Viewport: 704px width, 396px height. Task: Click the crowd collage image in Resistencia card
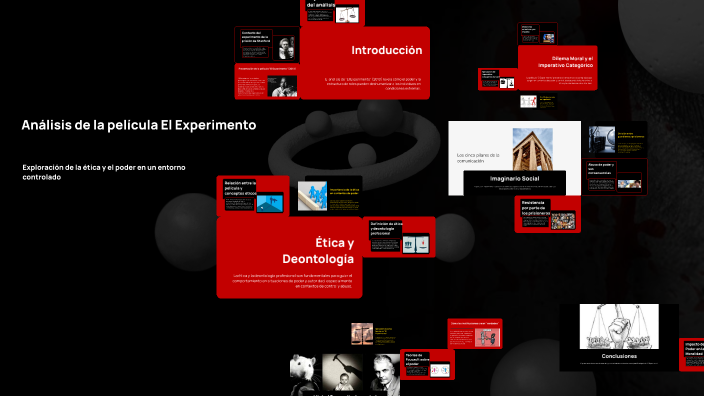(563, 221)
